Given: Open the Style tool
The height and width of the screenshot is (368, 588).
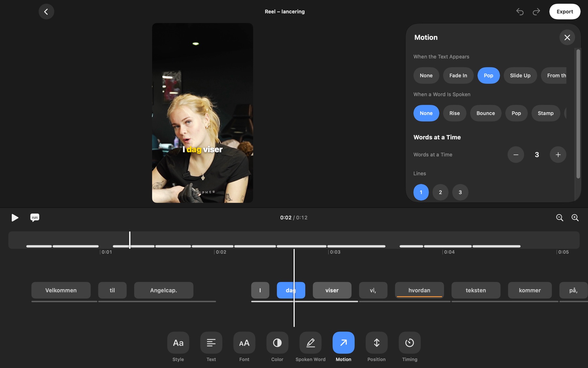Looking at the screenshot, I should tap(178, 342).
